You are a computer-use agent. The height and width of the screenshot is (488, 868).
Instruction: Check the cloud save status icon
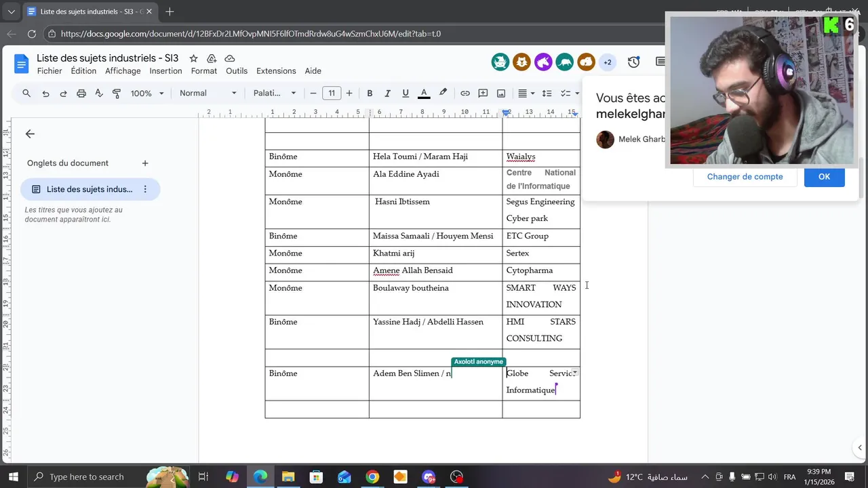click(x=230, y=58)
